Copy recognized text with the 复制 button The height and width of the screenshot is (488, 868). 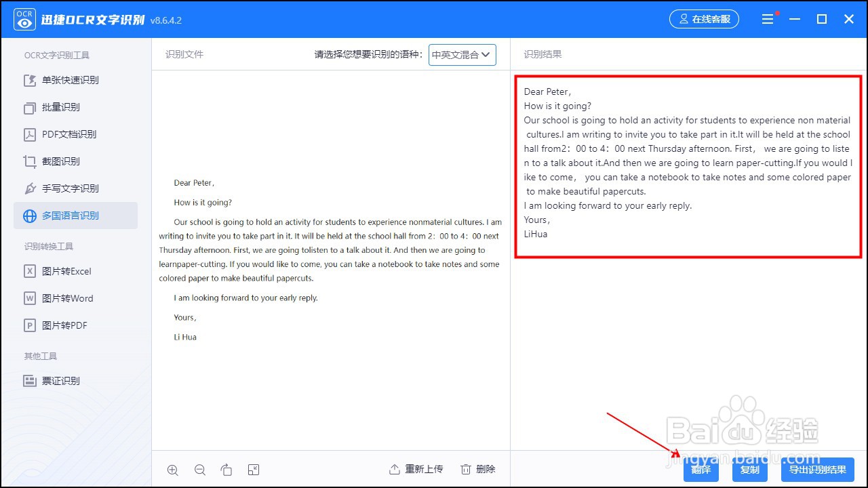click(x=749, y=470)
